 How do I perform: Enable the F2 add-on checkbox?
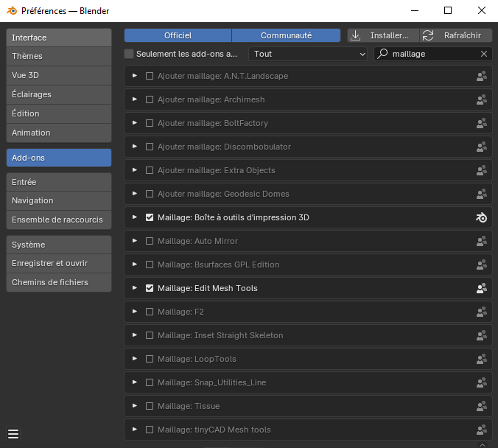tap(150, 312)
